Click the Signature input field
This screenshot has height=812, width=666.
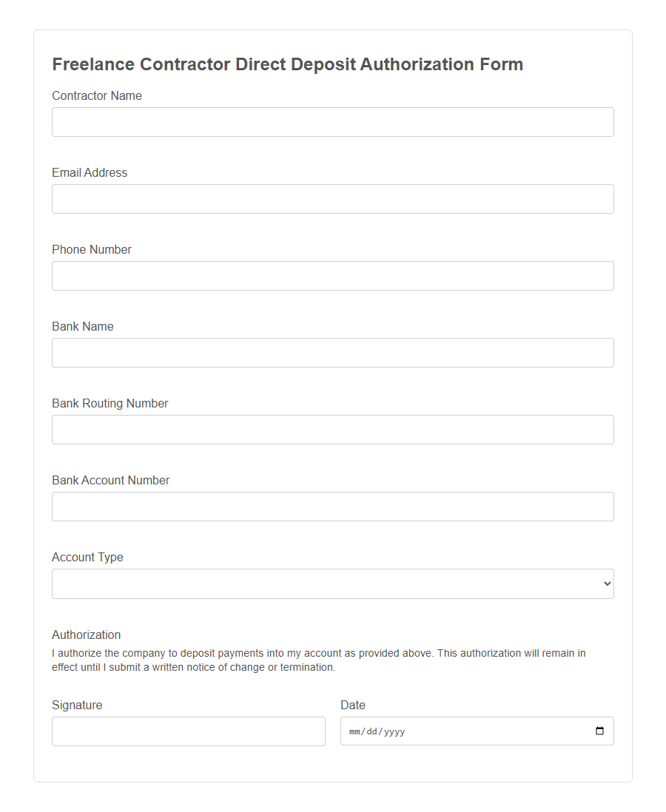pyautogui.click(x=189, y=731)
